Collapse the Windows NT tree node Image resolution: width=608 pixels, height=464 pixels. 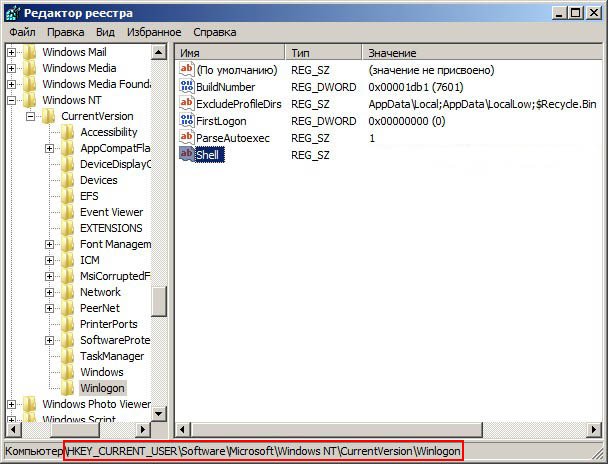pyautogui.click(x=12, y=100)
